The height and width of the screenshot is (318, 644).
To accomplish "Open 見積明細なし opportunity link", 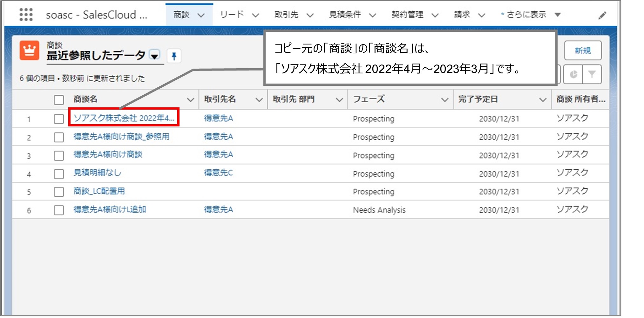I will [x=97, y=173].
